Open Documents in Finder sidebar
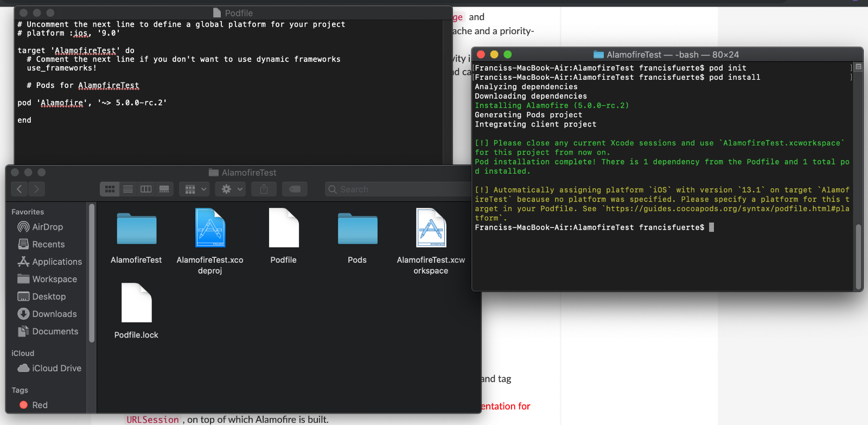Screen dimensions: 868x425 (x=48, y=331)
